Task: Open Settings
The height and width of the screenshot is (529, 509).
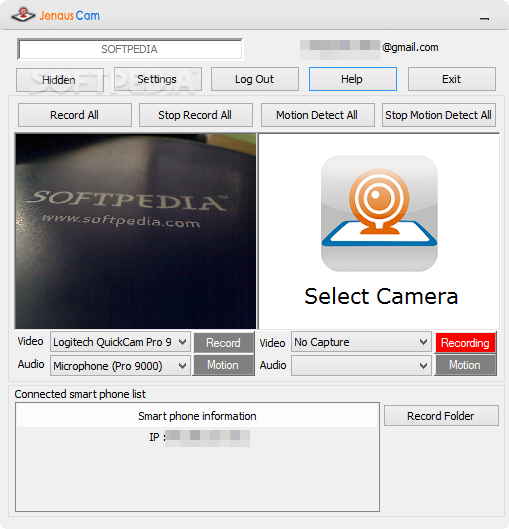Action: (x=158, y=79)
